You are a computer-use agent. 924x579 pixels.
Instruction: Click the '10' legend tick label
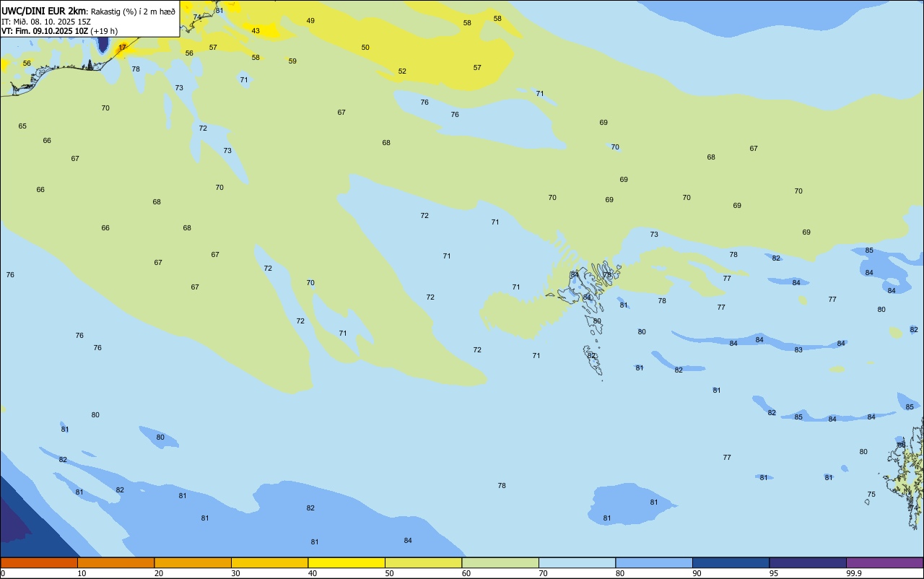[82, 573]
